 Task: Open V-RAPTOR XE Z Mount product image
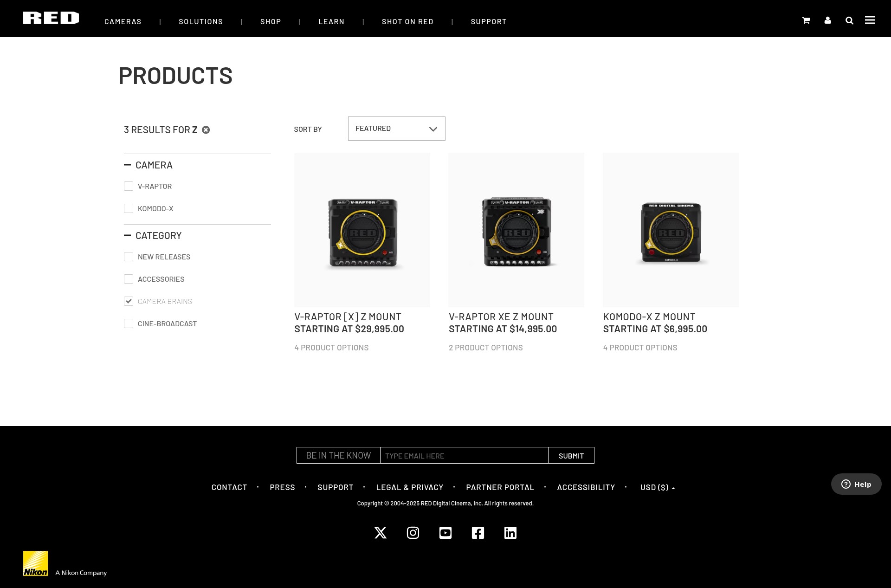[x=517, y=230]
